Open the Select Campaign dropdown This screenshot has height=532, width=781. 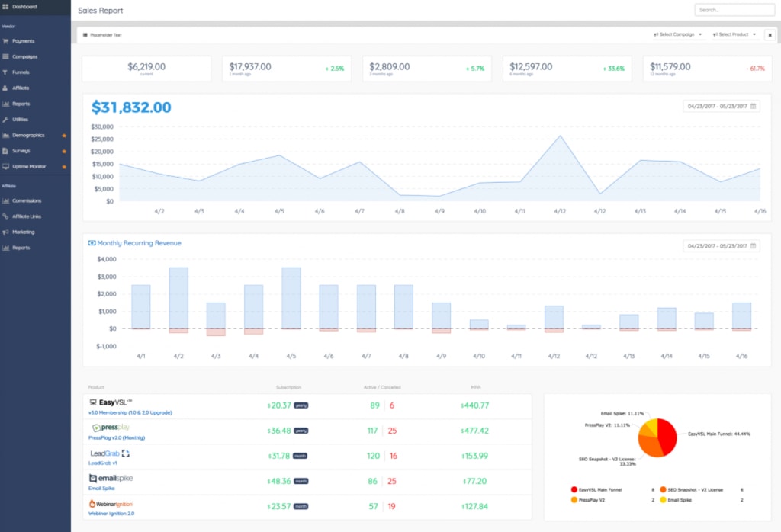pos(677,35)
